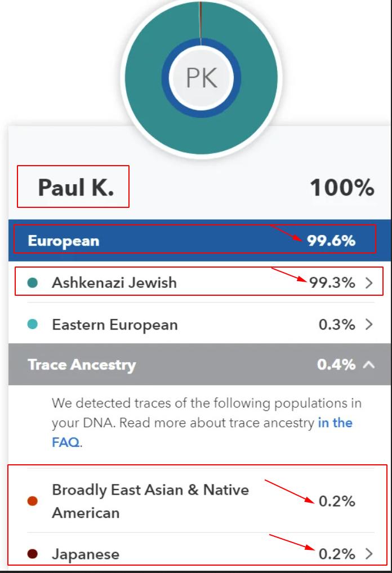Click the teal Ashkenazi Jewish color dot
Viewport: 392px width, 573px height.
click(x=33, y=283)
